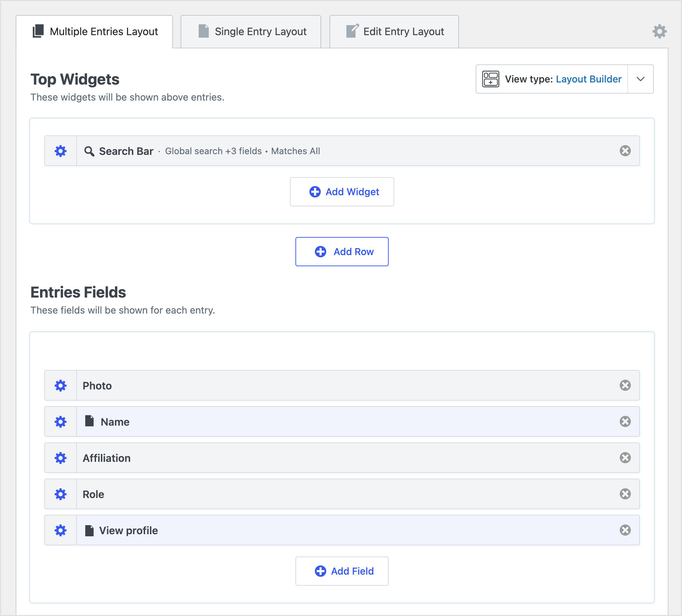Viewport: 682px width, 616px height.
Task: Remove the Photo field
Action: click(625, 385)
